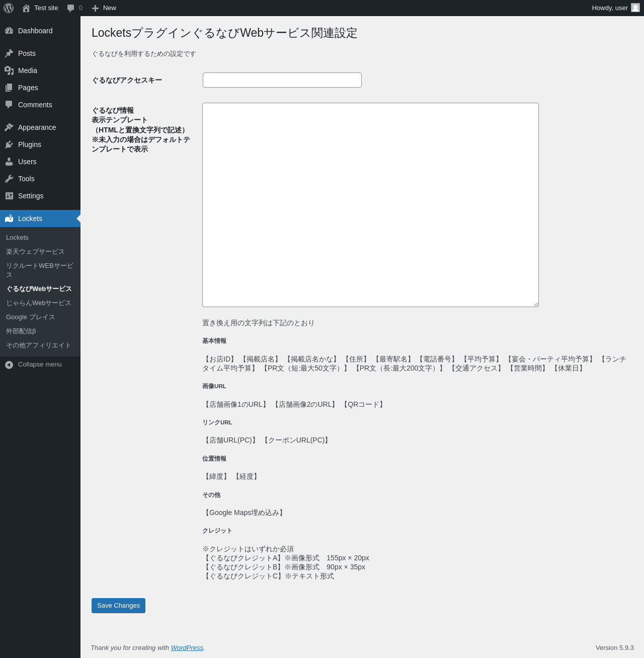Viewport: 644px width, 658px height.
Task: Open the Comments sidebar menu label
Action: point(35,105)
